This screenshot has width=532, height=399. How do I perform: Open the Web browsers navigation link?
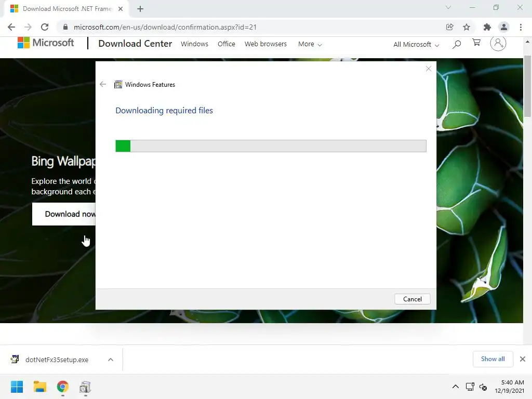point(265,44)
